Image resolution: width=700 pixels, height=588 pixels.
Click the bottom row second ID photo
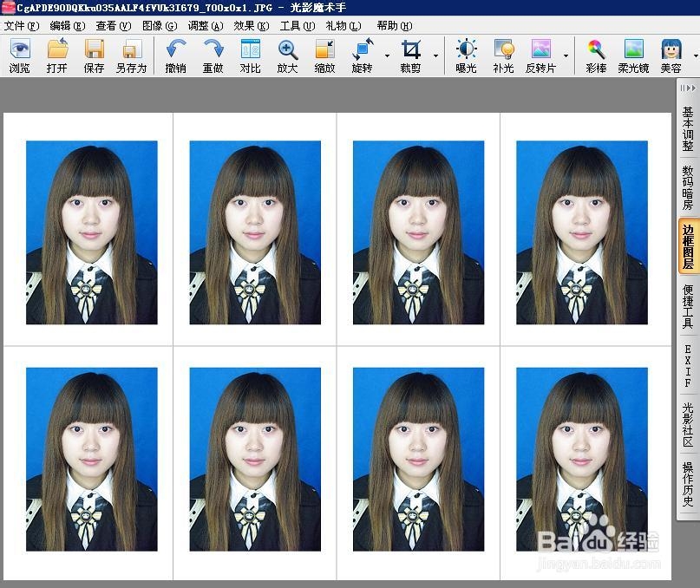(255, 460)
